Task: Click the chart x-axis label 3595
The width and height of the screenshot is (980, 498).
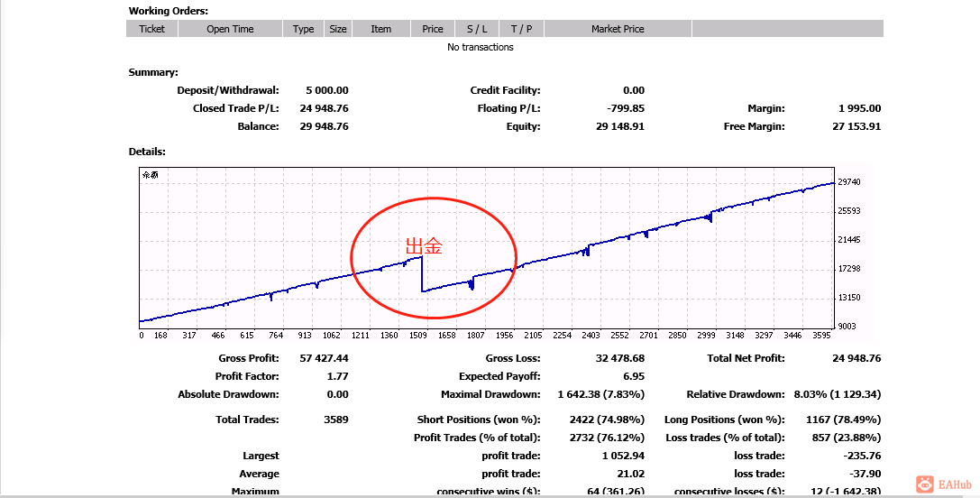Action: (x=821, y=336)
